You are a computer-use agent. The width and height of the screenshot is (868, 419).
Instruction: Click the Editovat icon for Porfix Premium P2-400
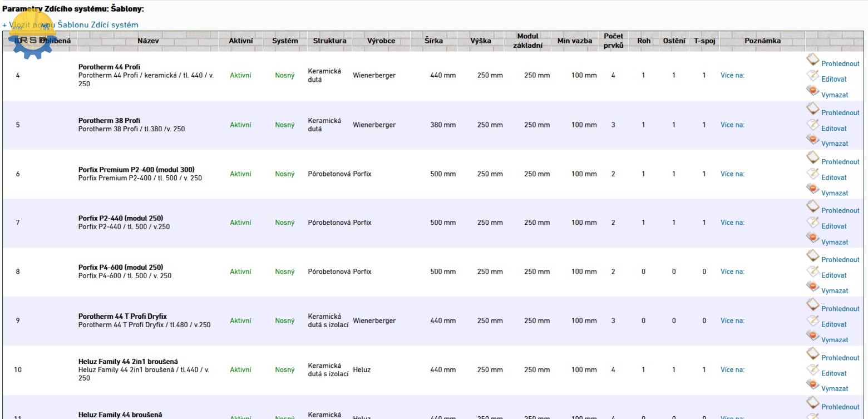point(812,174)
